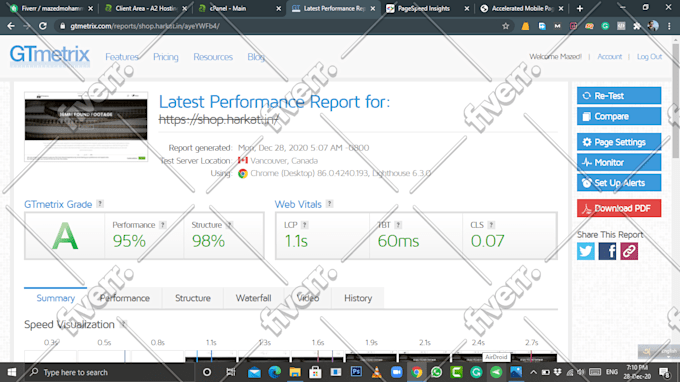This screenshot has height=382, width=680.
Task: Click the GTmetrix logo
Action: (49, 55)
